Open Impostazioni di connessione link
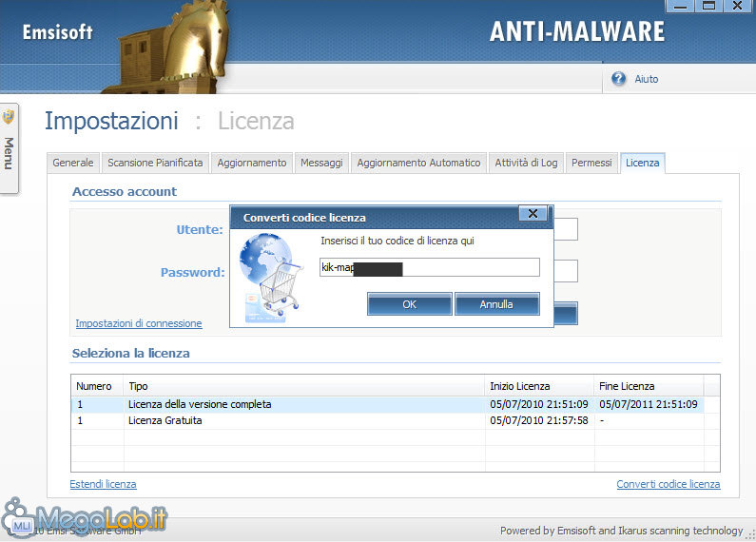This screenshot has height=542, width=756. pos(139,323)
